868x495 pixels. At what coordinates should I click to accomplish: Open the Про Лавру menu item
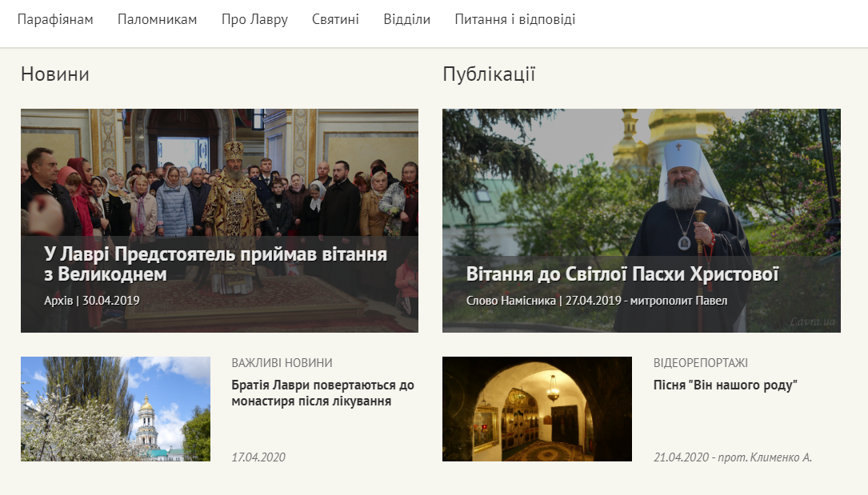click(254, 19)
